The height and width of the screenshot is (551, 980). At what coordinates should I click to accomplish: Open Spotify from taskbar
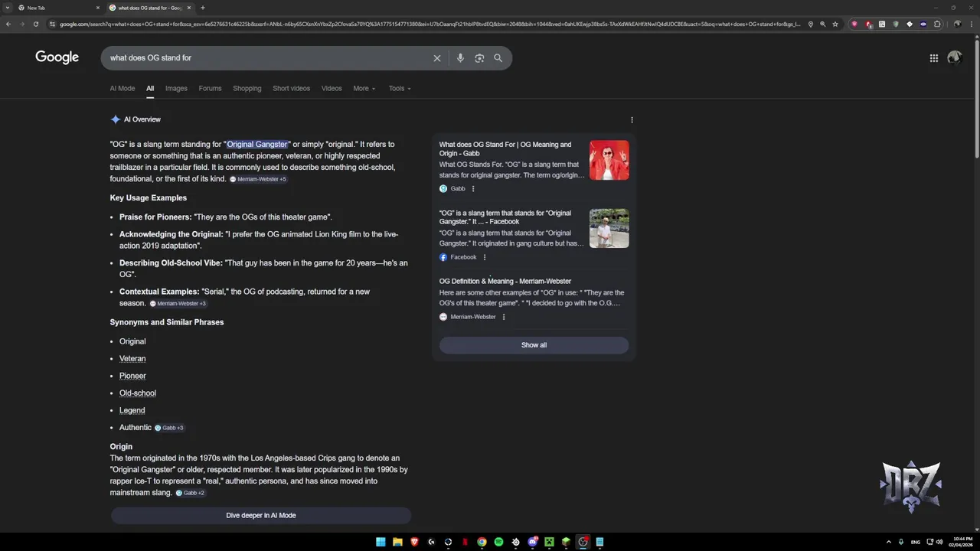(x=498, y=542)
